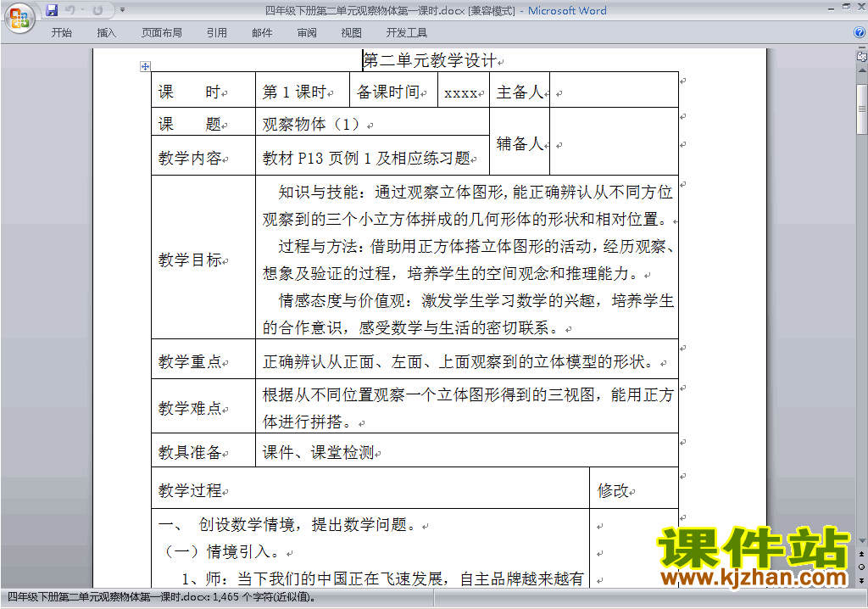Click the cell 观察物体（1）

click(x=373, y=122)
